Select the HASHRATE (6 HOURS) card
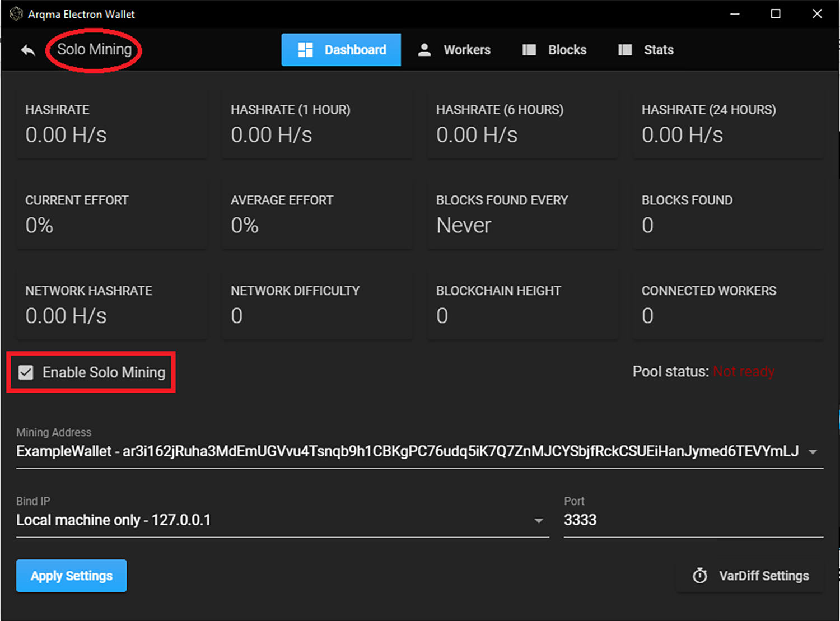The width and height of the screenshot is (840, 621). 522,124
